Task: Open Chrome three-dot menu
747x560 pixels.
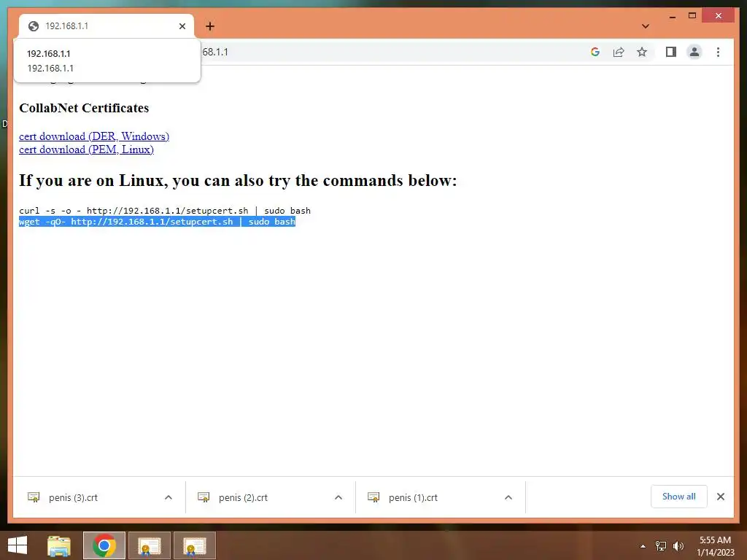Action: pyautogui.click(x=718, y=52)
